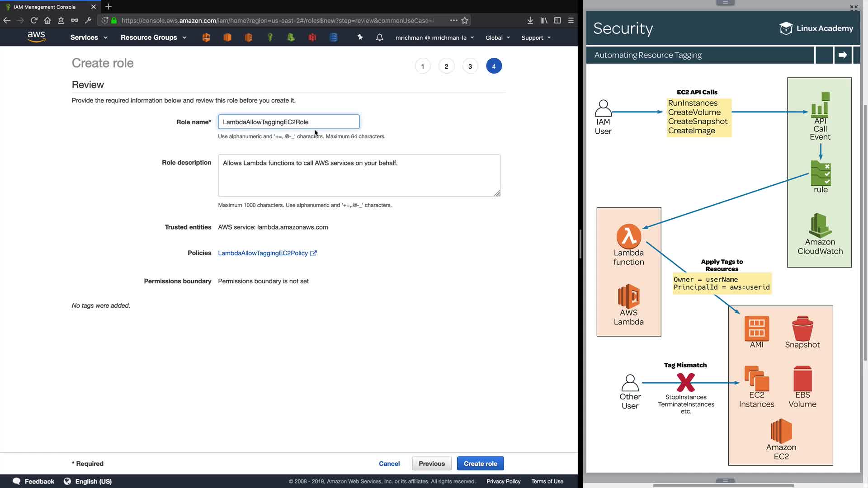Go to wizard step 3
868x488 pixels.
click(x=470, y=66)
